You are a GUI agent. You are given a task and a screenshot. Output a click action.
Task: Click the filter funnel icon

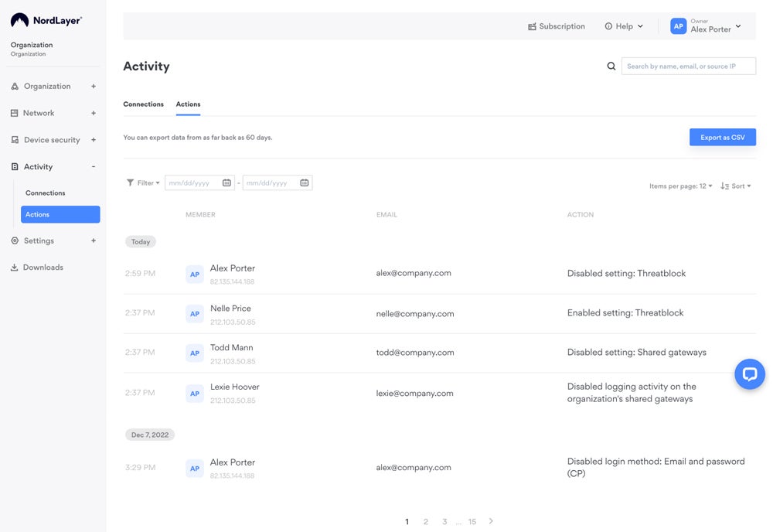(x=130, y=182)
